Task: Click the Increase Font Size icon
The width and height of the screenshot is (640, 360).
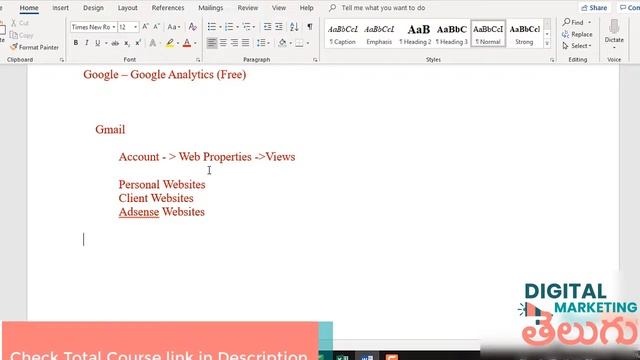Action: pos(145,27)
